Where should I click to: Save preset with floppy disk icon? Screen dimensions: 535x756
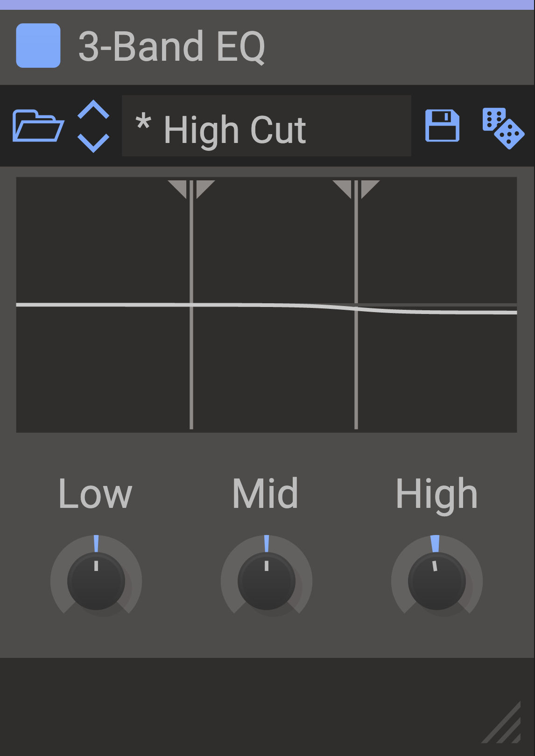pyautogui.click(x=442, y=126)
